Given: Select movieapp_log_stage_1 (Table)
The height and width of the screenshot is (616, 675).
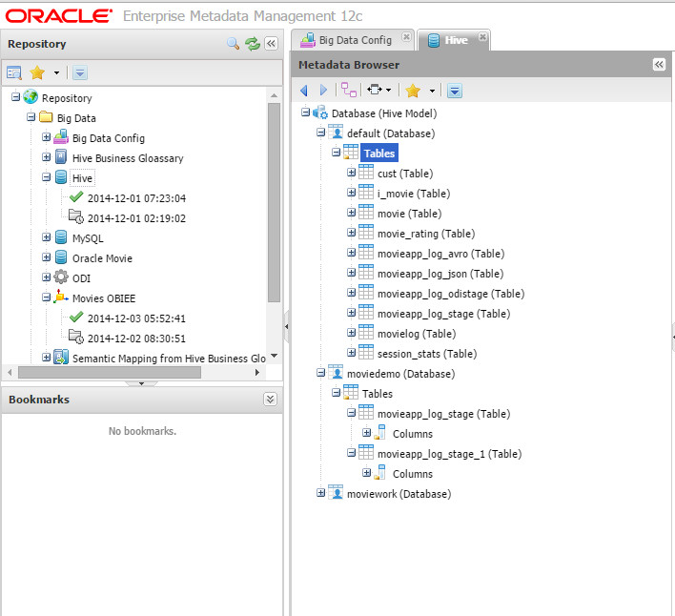Looking at the screenshot, I should point(449,454).
